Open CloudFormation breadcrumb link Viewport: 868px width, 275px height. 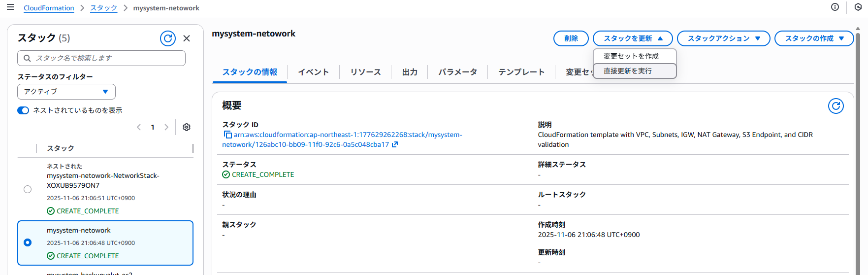point(49,8)
